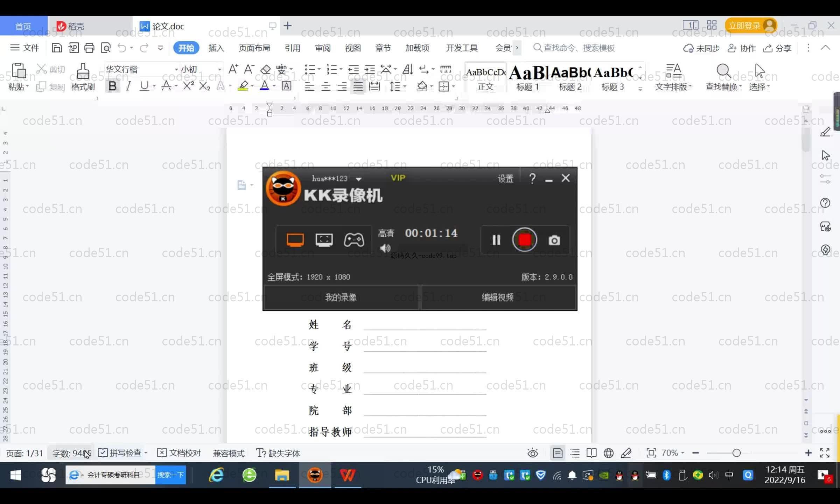Viewport: 840px width, 504px height.
Task: Click the zoom slider handle
Action: pyautogui.click(x=736, y=453)
